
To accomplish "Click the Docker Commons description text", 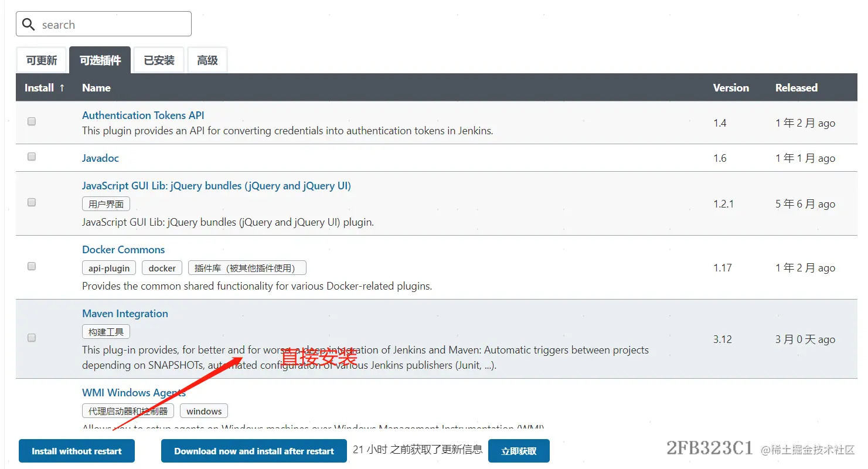I will [257, 286].
